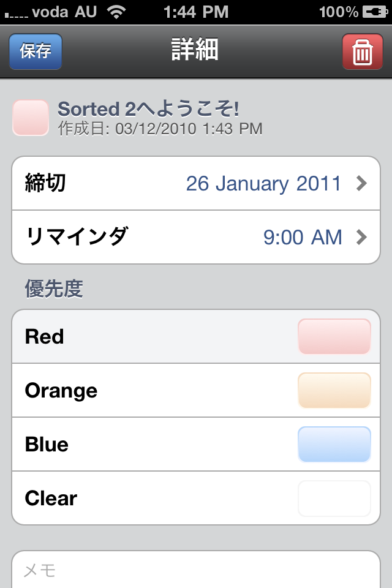
Task: Tap the pink task checkbox beside the title
Action: [x=31, y=118]
